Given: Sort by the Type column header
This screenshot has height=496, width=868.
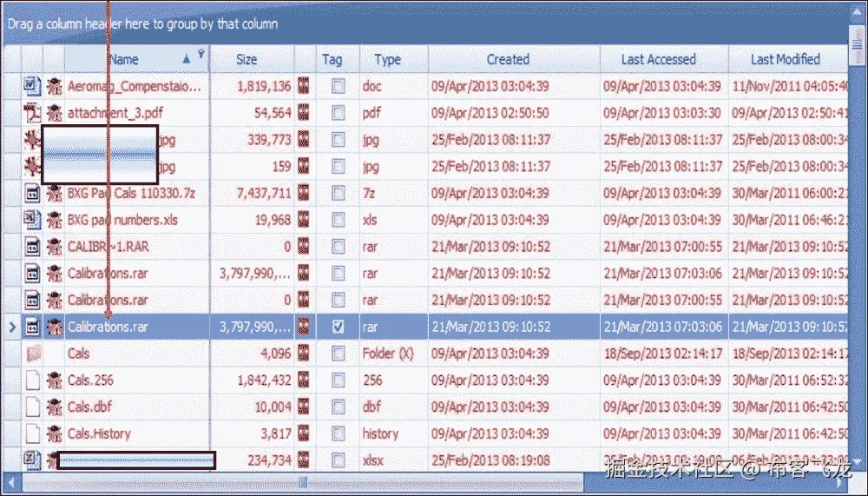Looking at the screenshot, I should click(x=393, y=59).
